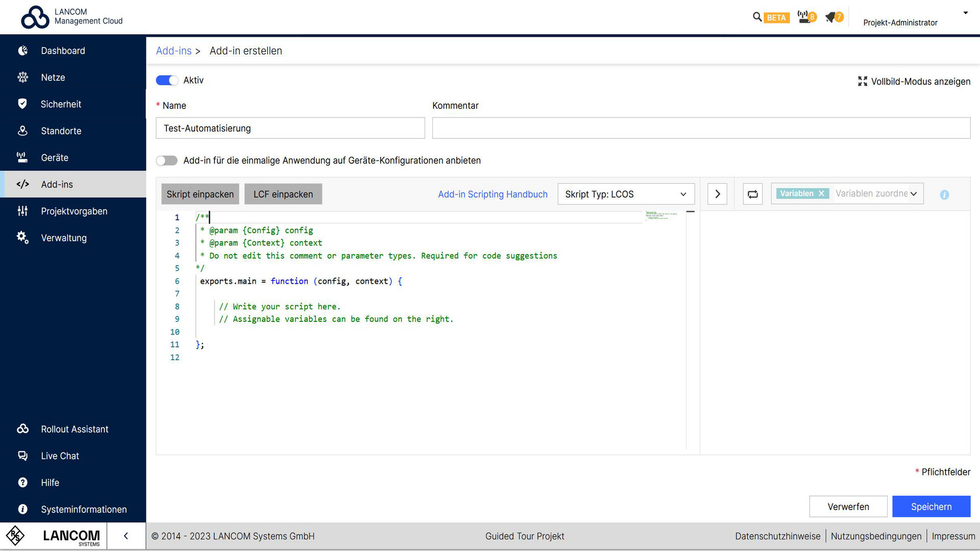
Task: Select the Netze sidebar icon
Action: point(53,77)
